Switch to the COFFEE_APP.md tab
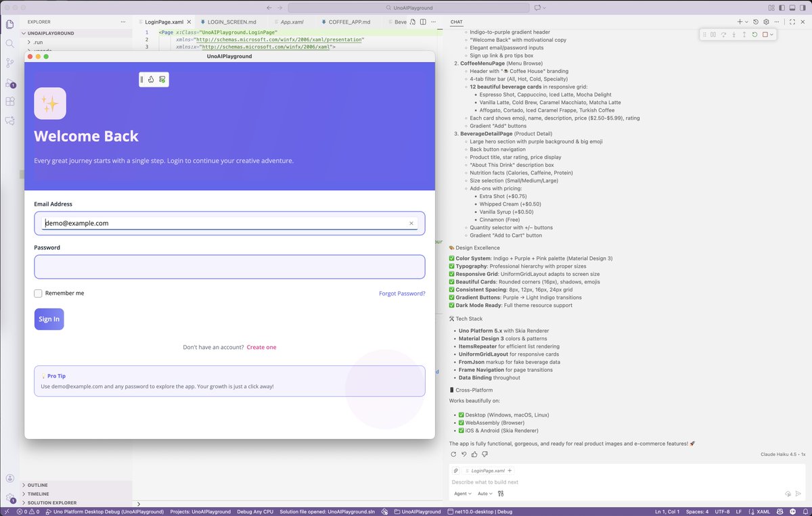Viewport: 812px width, 516px height. tap(349, 22)
